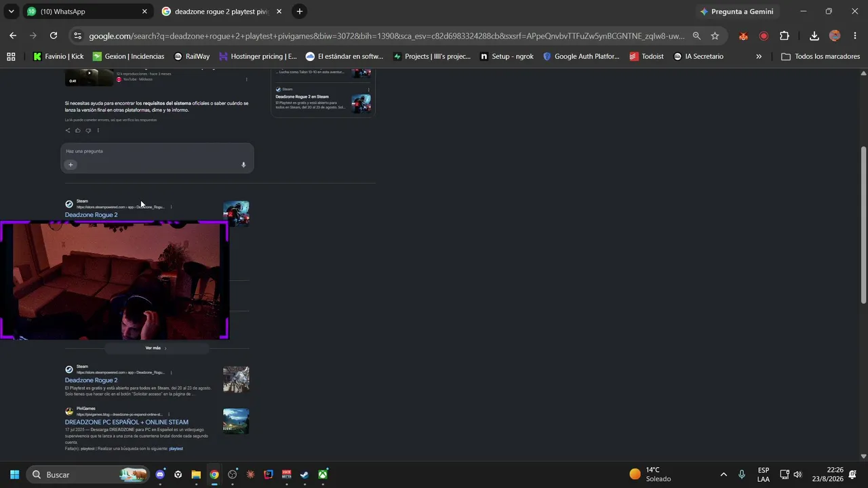Viewport: 868px width, 488px height.
Task: Open Todos los marcadores folder
Action: point(820,56)
